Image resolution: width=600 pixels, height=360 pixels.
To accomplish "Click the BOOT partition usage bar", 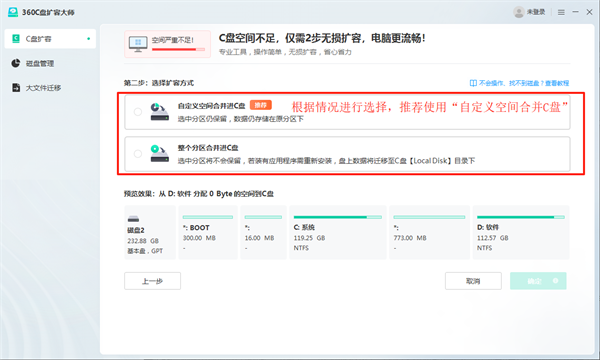I will (x=208, y=217).
